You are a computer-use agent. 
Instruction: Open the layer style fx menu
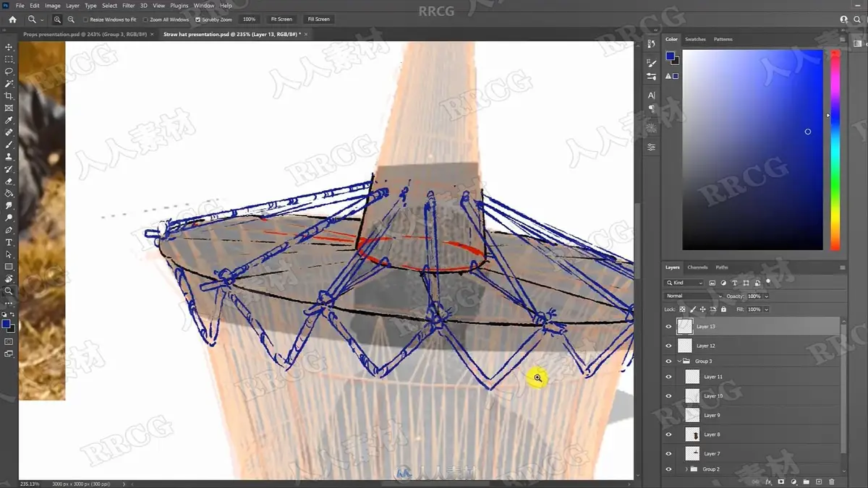(x=769, y=481)
